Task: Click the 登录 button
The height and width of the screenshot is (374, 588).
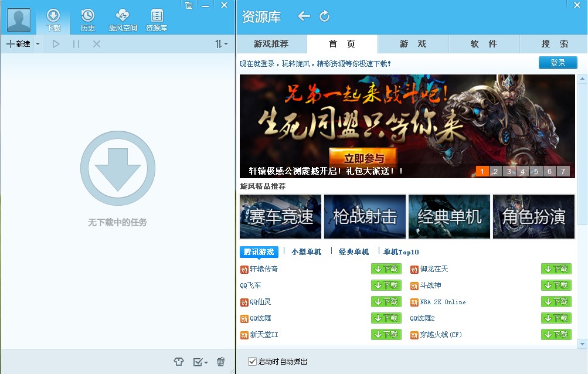Action: pyautogui.click(x=557, y=62)
